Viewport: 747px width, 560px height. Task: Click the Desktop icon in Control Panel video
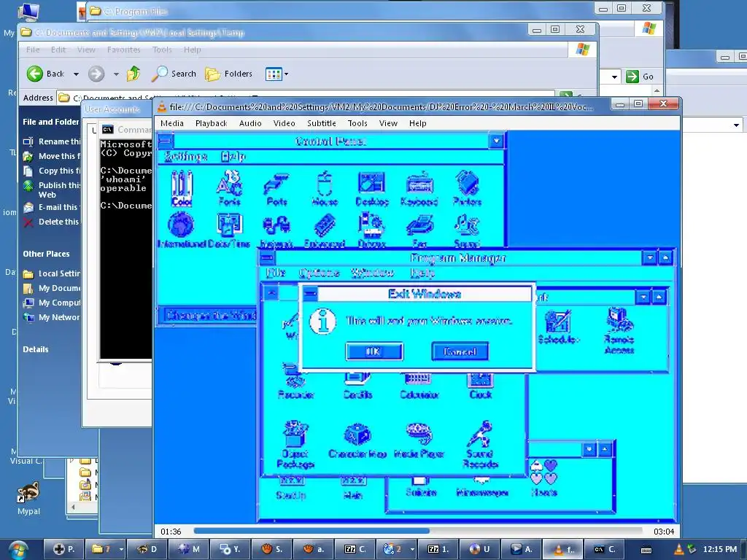(x=372, y=189)
